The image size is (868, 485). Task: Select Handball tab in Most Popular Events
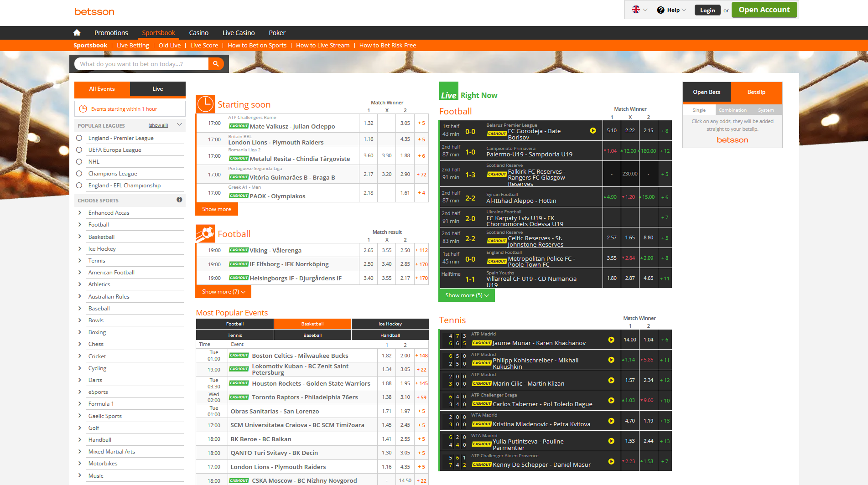(390, 335)
